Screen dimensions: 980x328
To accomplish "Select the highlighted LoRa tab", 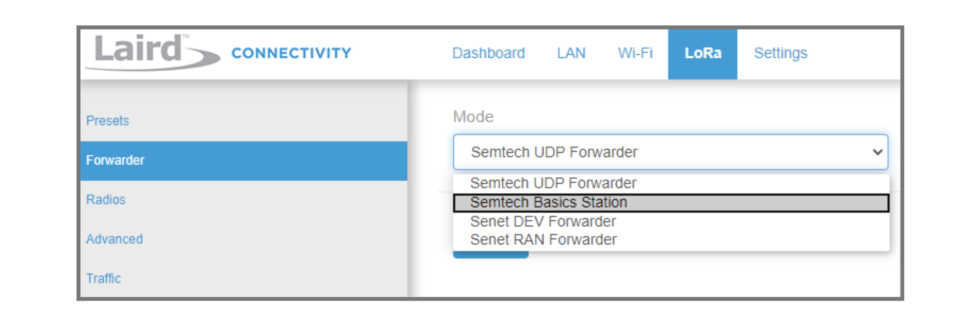I will [703, 53].
